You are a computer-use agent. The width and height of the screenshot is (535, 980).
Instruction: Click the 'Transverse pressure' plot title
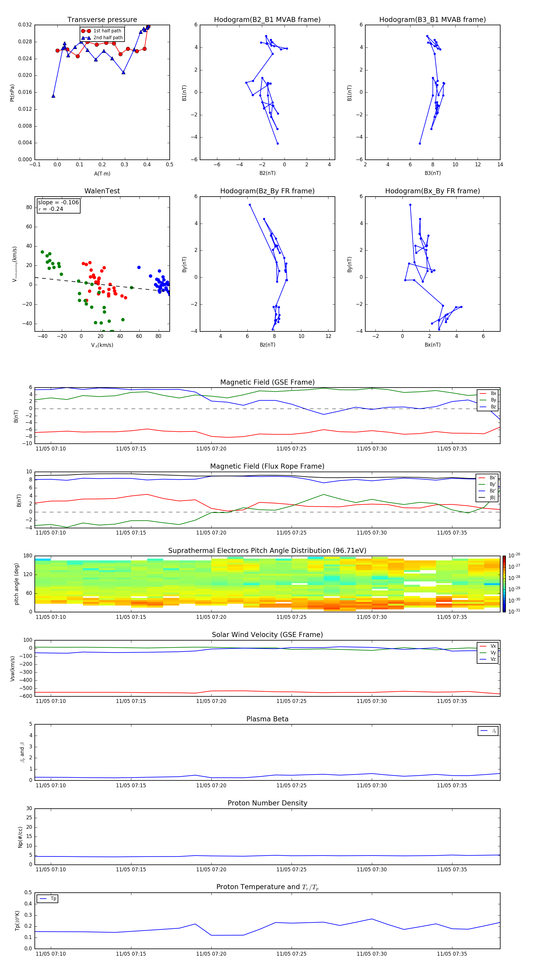coord(102,20)
